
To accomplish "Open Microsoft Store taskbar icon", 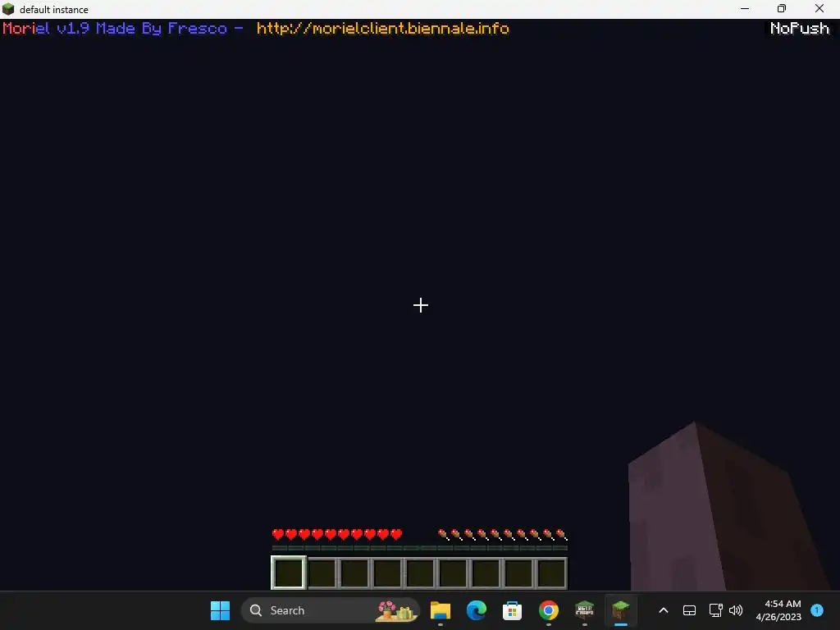I will click(x=512, y=610).
